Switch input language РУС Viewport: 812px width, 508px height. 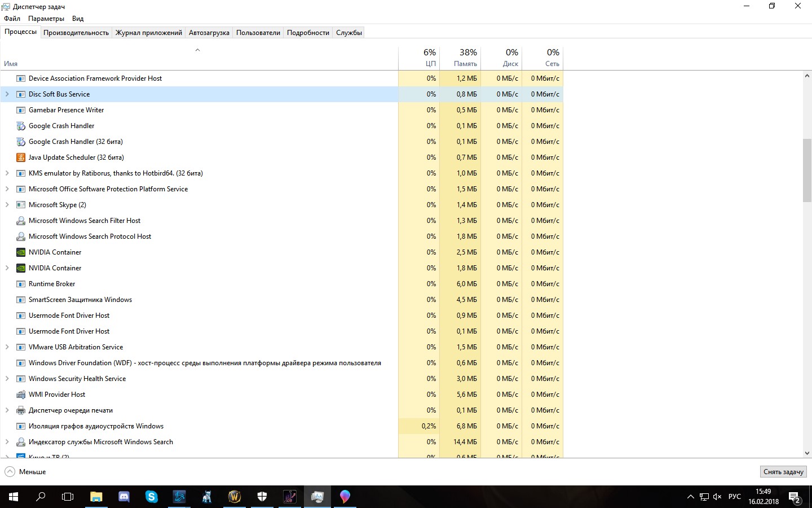coord(735,497)
